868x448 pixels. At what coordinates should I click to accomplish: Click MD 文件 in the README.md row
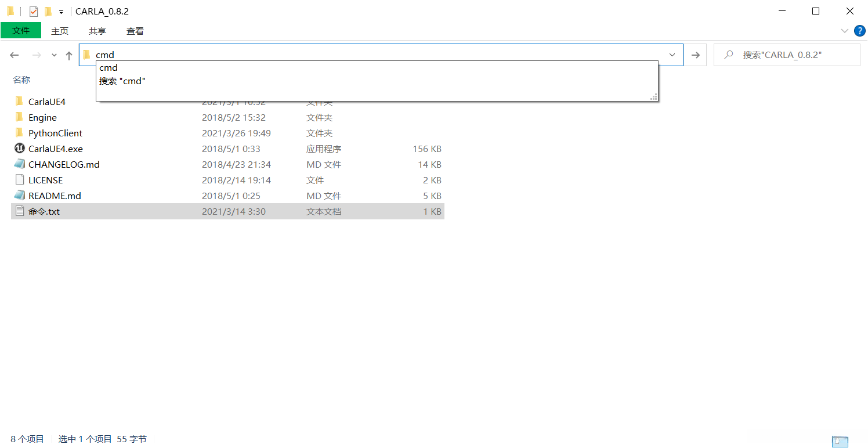point(324,196)
